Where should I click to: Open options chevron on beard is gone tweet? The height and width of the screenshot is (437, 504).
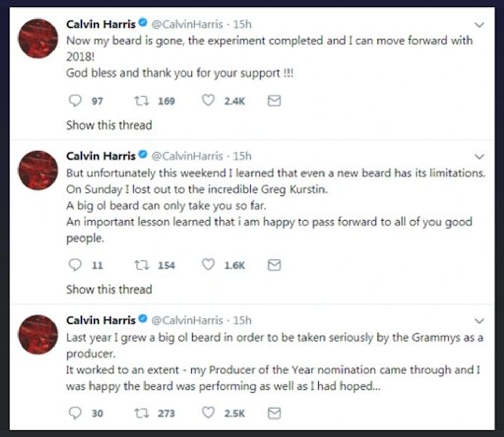(479, 25)
